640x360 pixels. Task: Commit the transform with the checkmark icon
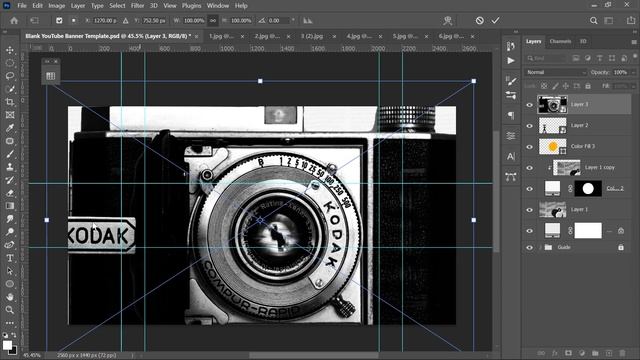(x=495, y=20)
